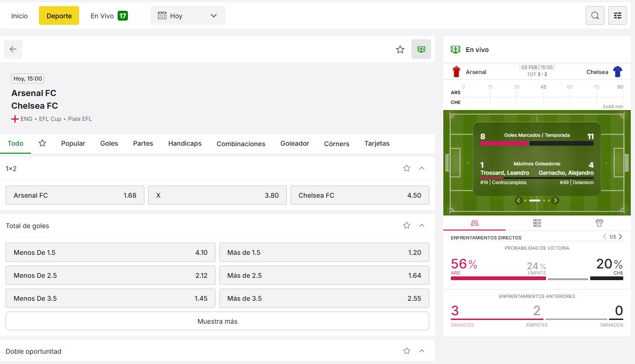Go to previous Enfrentamientos Directos page

point(605,237)
